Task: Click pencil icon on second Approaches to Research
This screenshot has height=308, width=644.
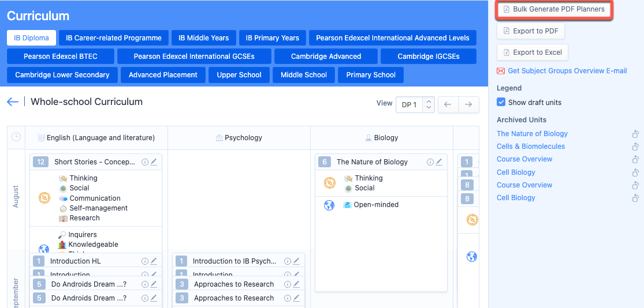Action: point(296,298)
